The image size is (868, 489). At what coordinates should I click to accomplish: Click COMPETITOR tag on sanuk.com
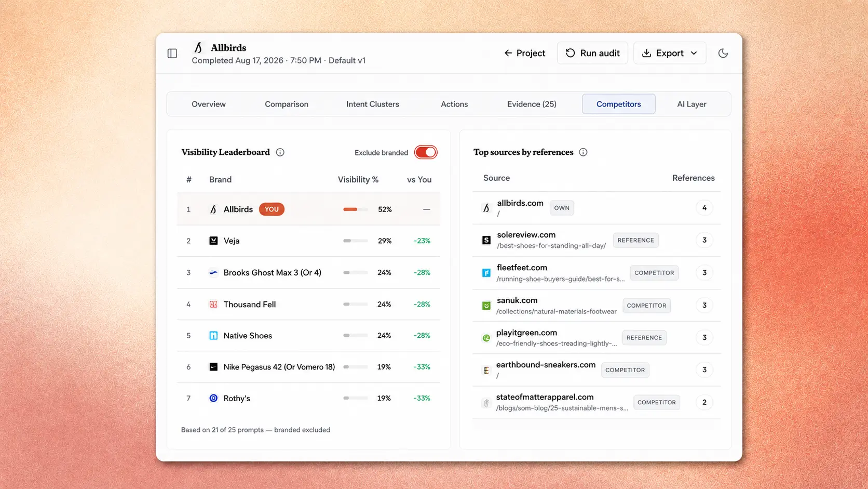pyautogui.click(x=646, y=306)
